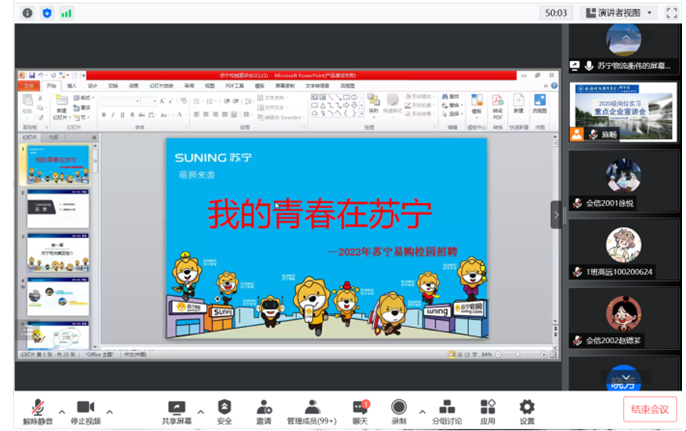Open 分组讨论 breakout rooms

coord(447,409)
